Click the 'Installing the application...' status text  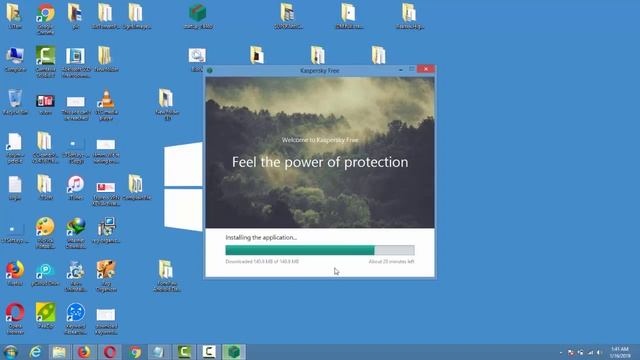[261, 237]
